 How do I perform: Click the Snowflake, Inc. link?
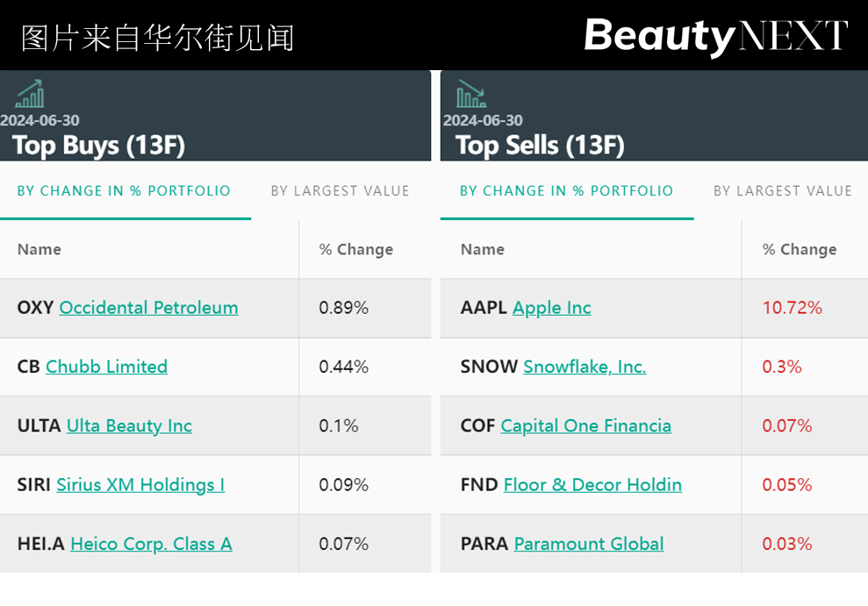(585, 367)
